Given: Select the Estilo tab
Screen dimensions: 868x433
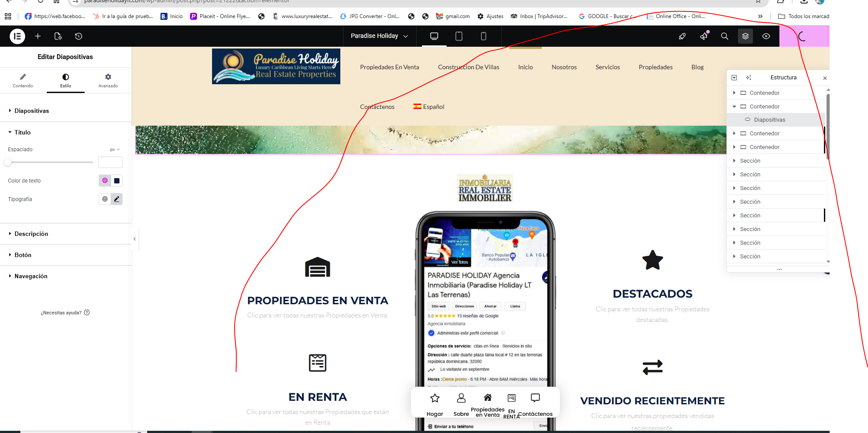Looking at the screenshot, I should (66, 80).
